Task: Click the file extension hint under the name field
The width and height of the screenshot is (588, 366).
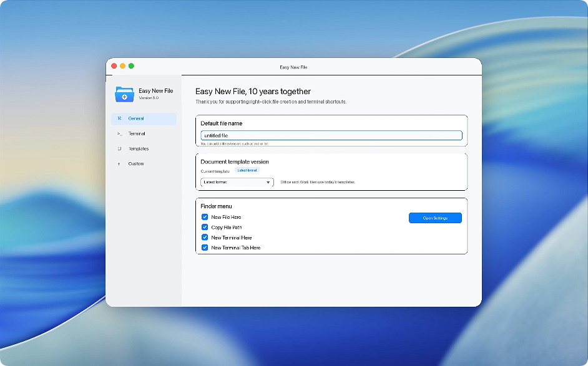Action: pyautogui.click(x=234, y=143)
